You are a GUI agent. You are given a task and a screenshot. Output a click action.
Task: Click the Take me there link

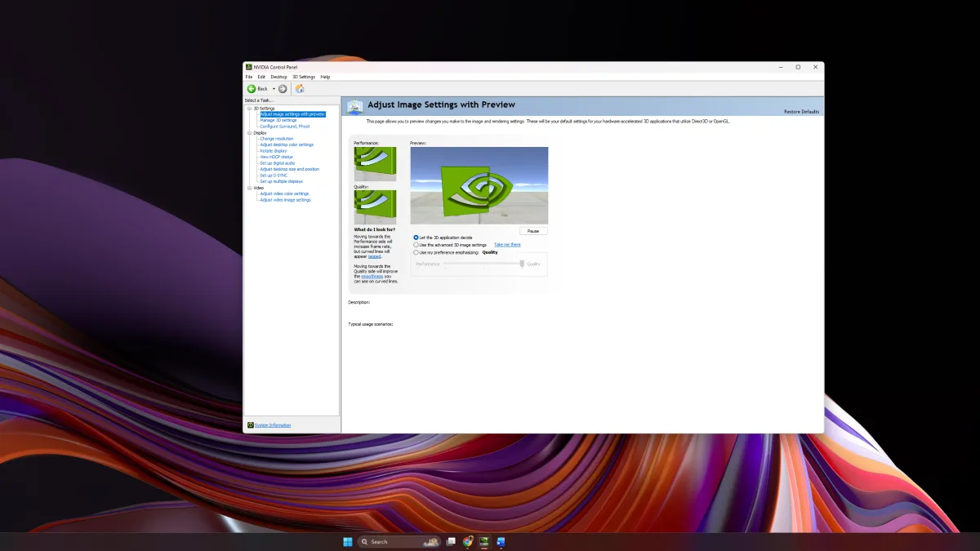point(507,245)
